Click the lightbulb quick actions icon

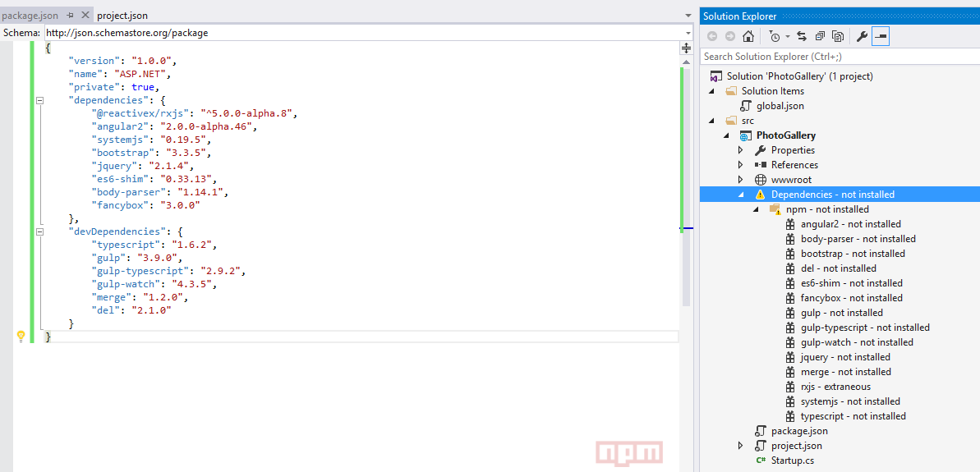21,337
